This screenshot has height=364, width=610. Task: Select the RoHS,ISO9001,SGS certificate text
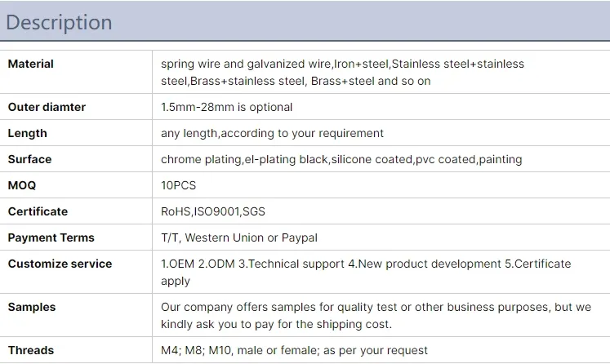pos(213,211)
